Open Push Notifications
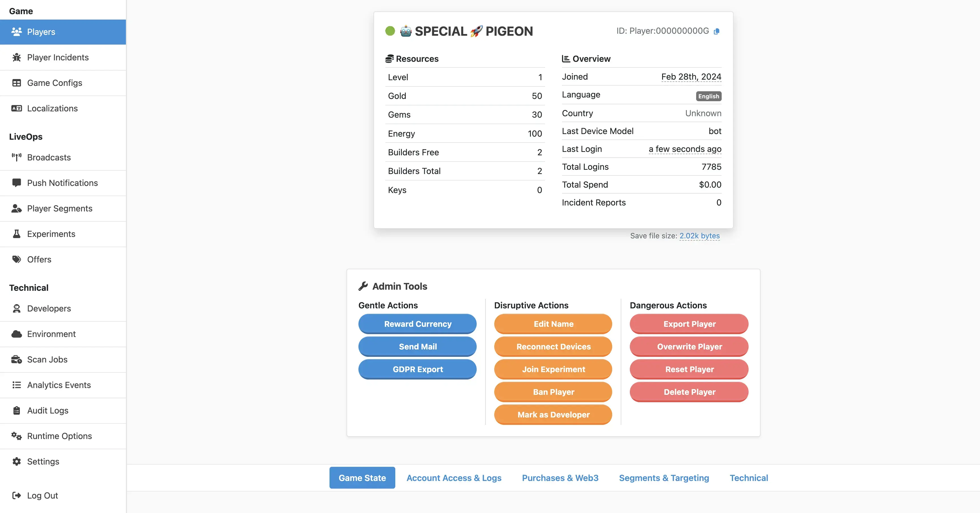 coord(62,183)
